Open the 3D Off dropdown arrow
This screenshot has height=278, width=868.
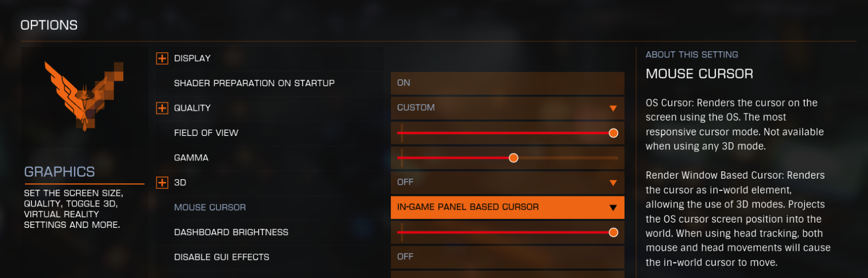coord(613,183)
